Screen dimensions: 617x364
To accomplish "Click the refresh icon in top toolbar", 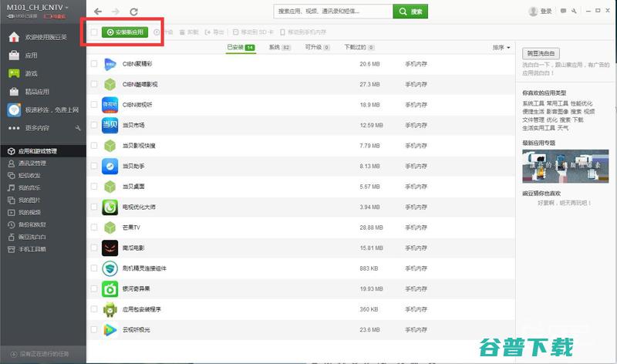I will 134,12.
